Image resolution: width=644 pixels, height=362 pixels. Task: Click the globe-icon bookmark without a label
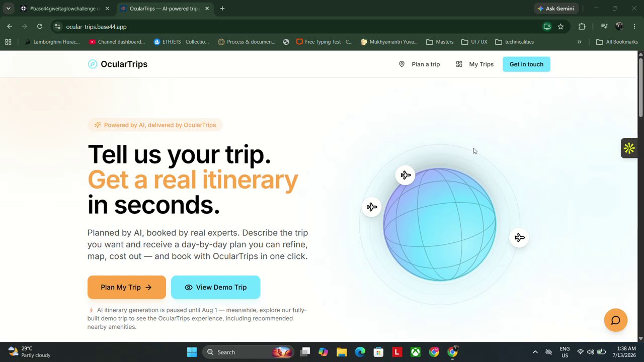286,42
